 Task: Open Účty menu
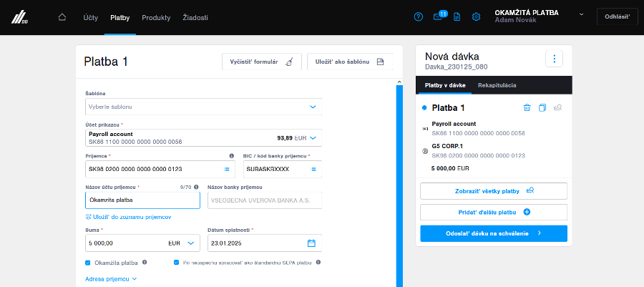(90, 18)
